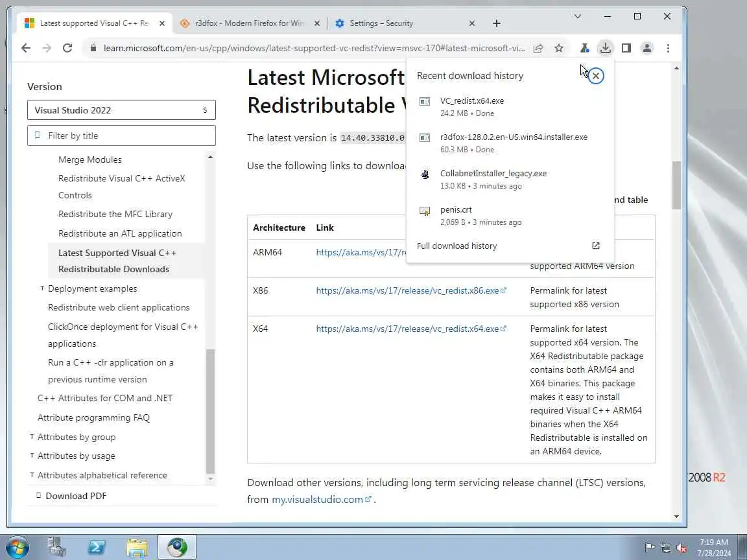Close the r3dfox tab
The height and width of the screenshot is (560, 747).
point(317,23)
